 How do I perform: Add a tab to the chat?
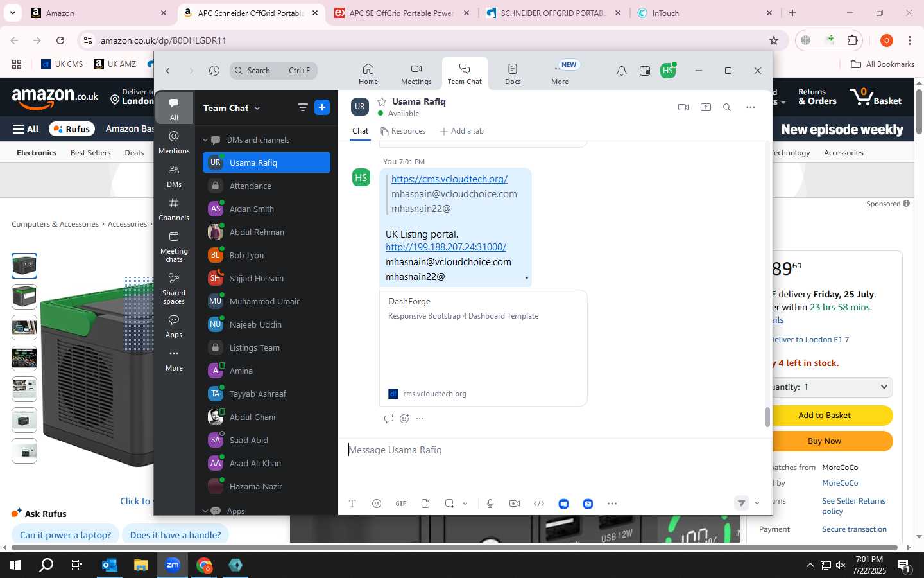pos(462,131)
